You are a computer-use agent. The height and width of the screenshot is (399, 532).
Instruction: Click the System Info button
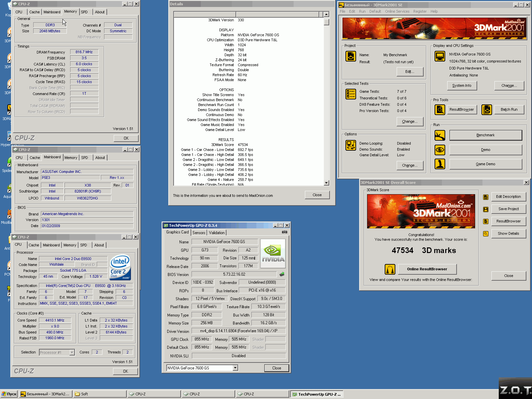(x=462, y=85)
